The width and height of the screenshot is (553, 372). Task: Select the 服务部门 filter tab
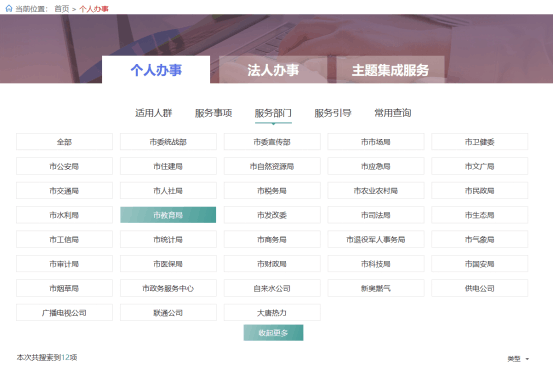tap(273, 113)
